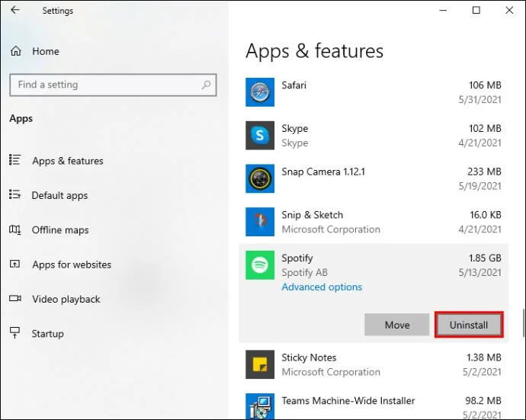Go back using the arrow icon

click(15, 10)
